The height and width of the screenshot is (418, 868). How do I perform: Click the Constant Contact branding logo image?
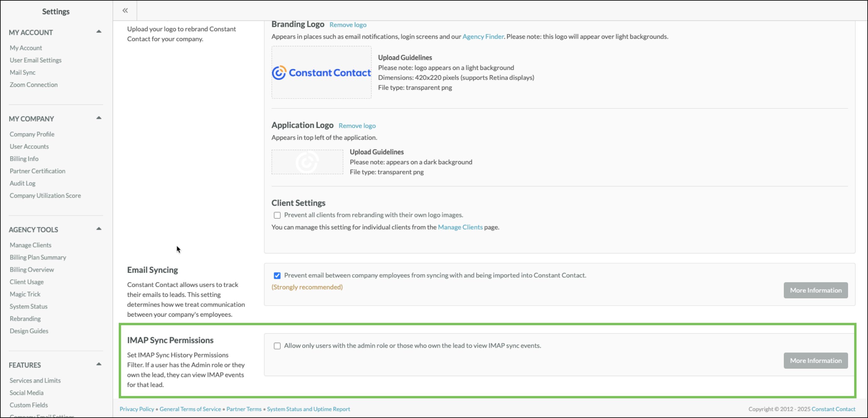[321, 72]
